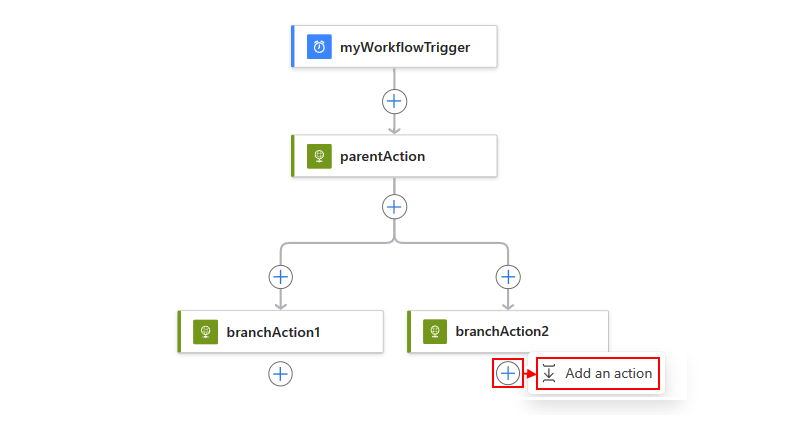Choose Add an action from the popup
This screenshot has height=430, width=800.
tap(598, 373)
